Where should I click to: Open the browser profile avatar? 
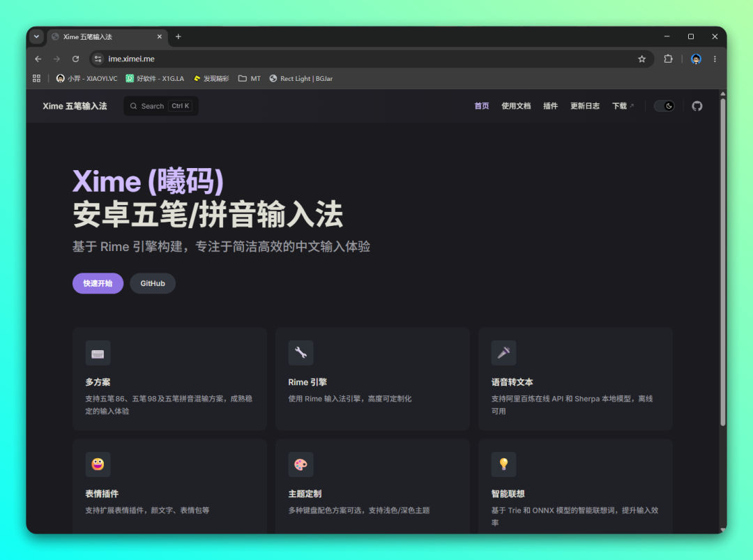pyautogui.click(x=696, y=59)
